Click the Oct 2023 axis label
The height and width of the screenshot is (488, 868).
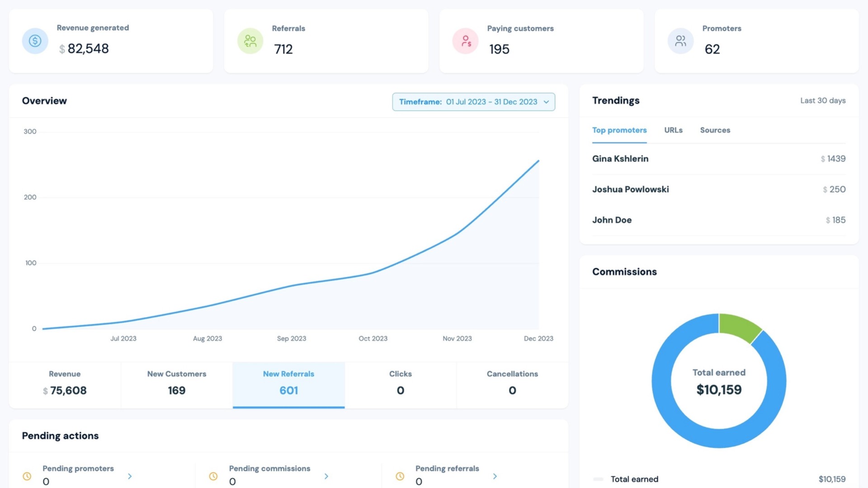373,338
